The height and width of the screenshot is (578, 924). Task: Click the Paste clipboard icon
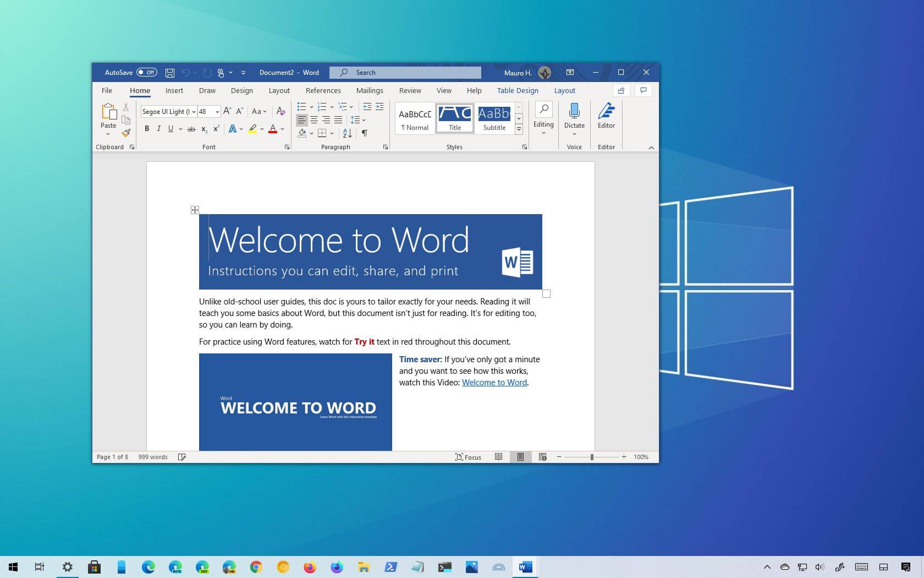108,112
